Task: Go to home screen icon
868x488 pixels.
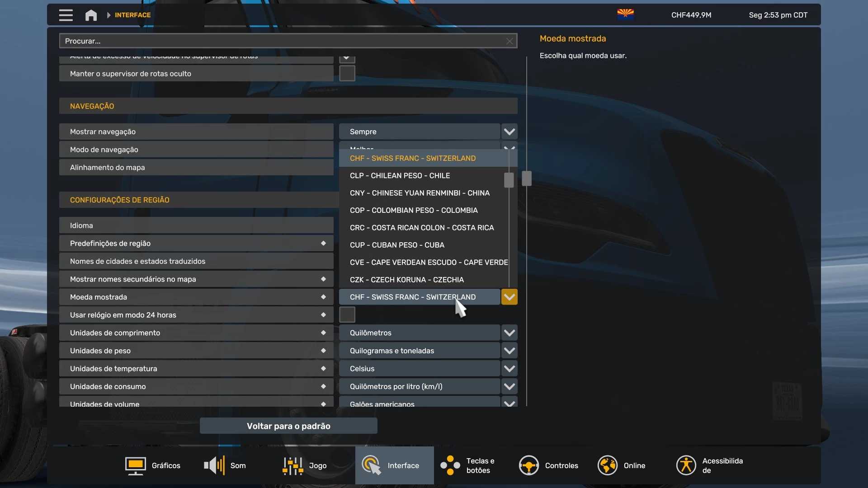Action: (91, 15)
